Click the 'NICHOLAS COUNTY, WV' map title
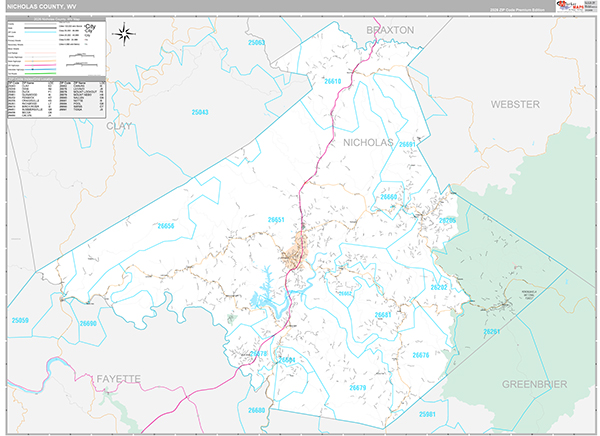The image size is (600, 436). click(41, 7)
